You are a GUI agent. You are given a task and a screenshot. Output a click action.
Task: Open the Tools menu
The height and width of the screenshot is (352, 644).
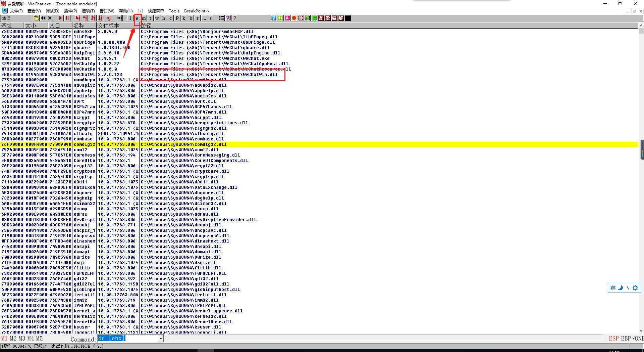pyautogui.click(x=174, y=11)
